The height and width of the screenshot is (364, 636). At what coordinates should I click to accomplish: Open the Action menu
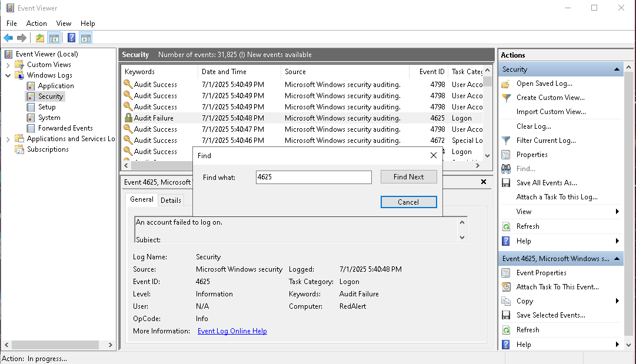pyautogui.click(x=36, y=24)
